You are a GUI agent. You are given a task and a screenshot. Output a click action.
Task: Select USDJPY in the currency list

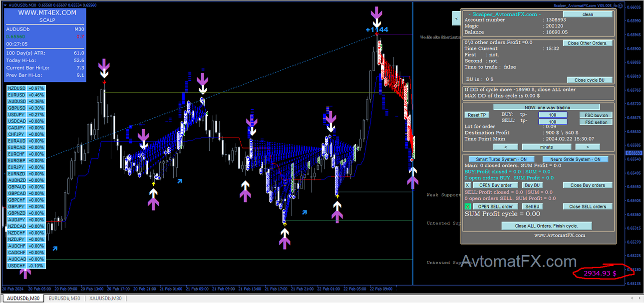pos(16,114)
